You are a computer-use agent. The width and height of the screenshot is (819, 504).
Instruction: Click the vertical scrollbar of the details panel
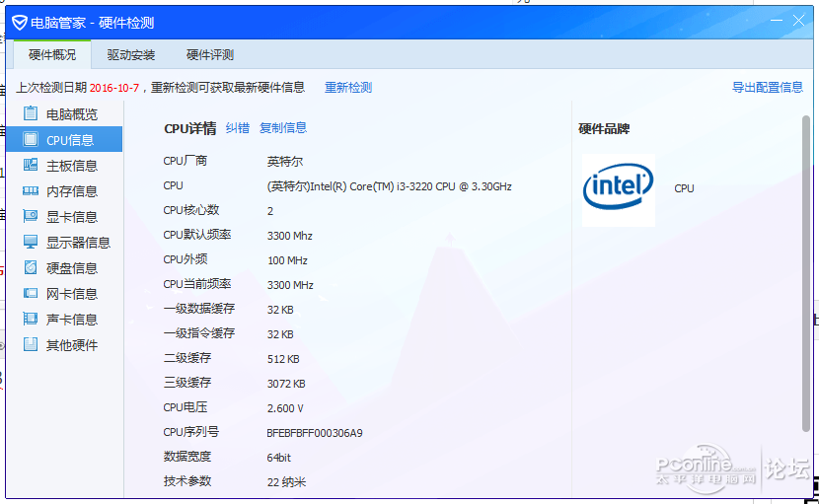tap(806, 273)
